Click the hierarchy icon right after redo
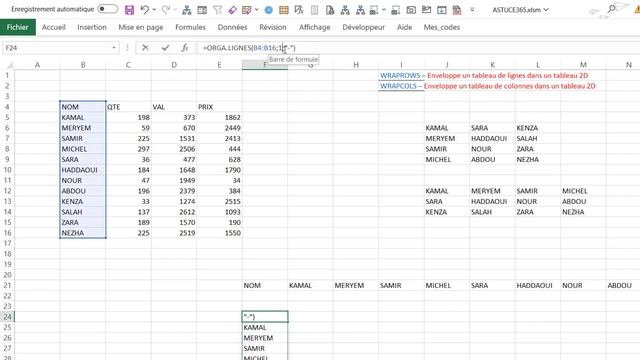The image size is (640, 360). coord(187,10)
